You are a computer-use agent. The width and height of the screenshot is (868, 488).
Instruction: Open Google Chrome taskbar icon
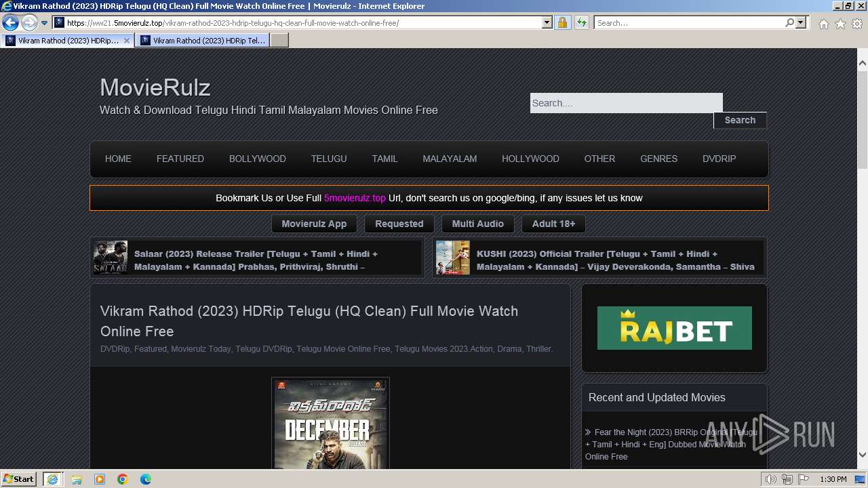tap(123, 479)
